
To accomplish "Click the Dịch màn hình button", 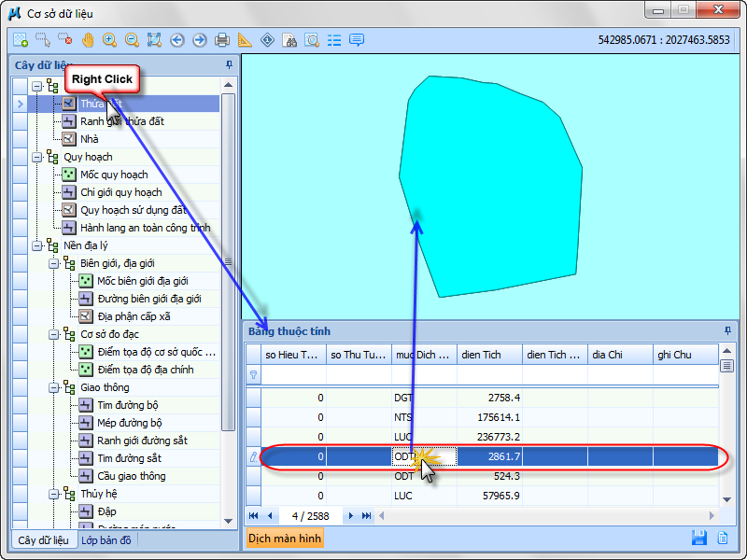I will tap(285, 539).
